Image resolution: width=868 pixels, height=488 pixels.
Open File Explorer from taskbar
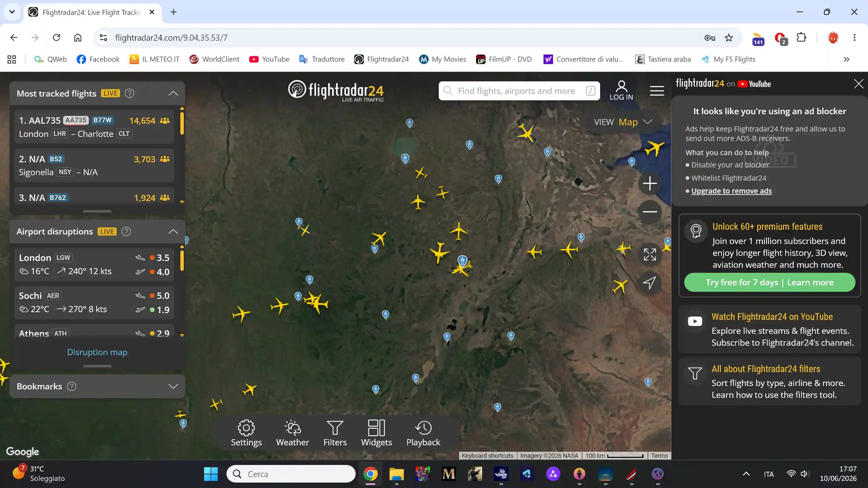396,474
